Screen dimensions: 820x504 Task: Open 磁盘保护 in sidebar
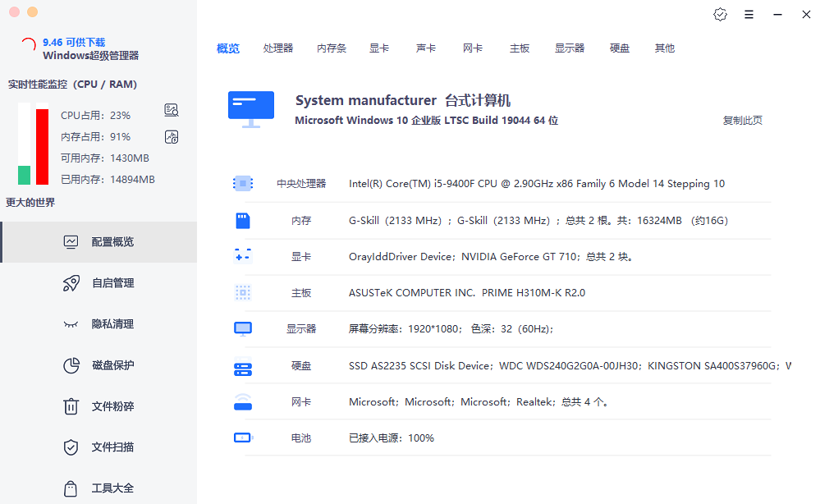pyautogui.click(x=98, y=365)
